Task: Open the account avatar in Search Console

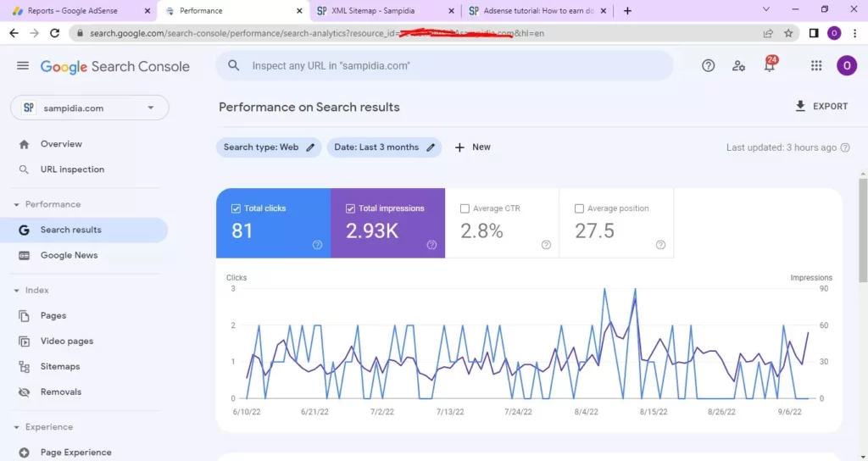Action: pyautogui.click(x=847, y=66)
